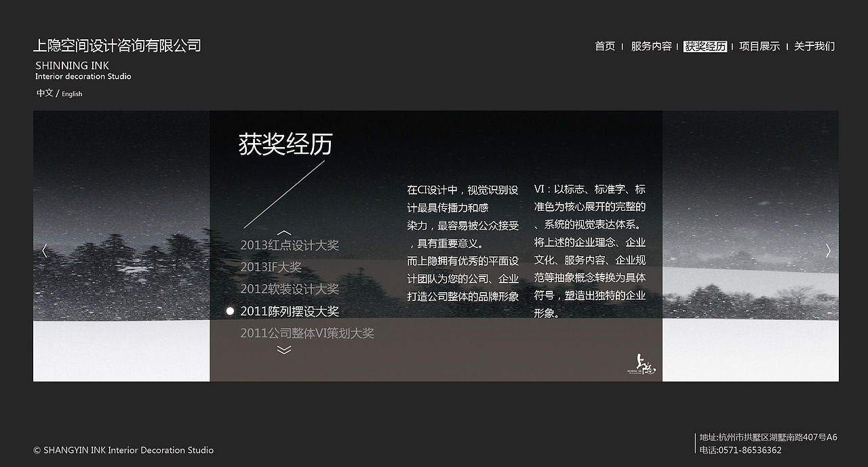Click the snowy landscape image right of panel
The height and width of the screenshot is (467, 868).
pyautogui.click(x=751, y=245)
